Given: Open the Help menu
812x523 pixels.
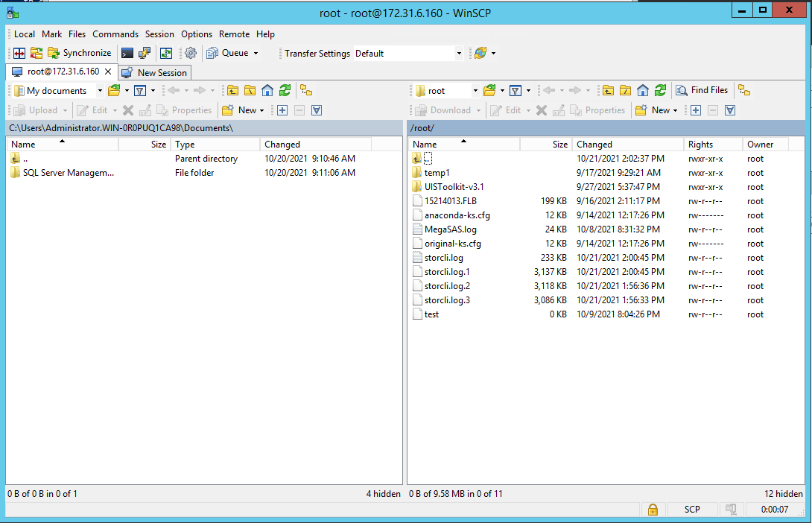Looking at the screenshot, I should tap(266, 34).
